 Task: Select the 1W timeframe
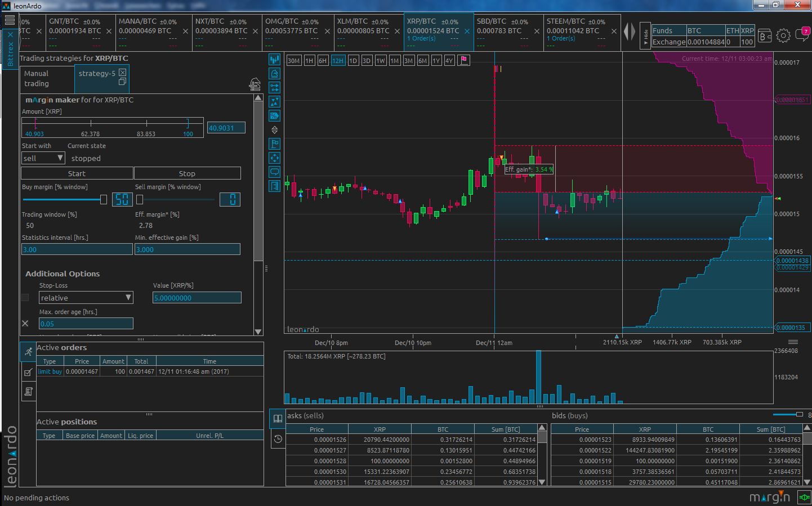(x=381, y=61)
